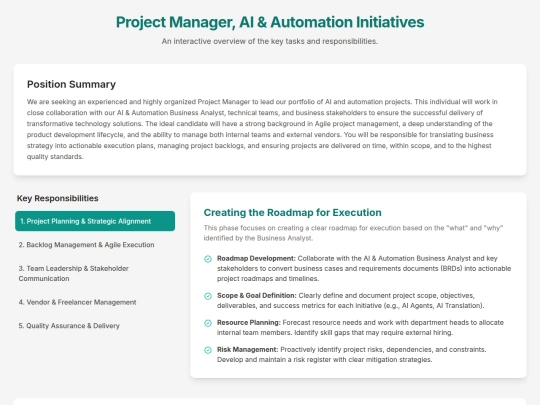540x405 pixels.
Task: Click the Scope & Goal Definition label
Action: pyautogui.click(x=257, y=295)
